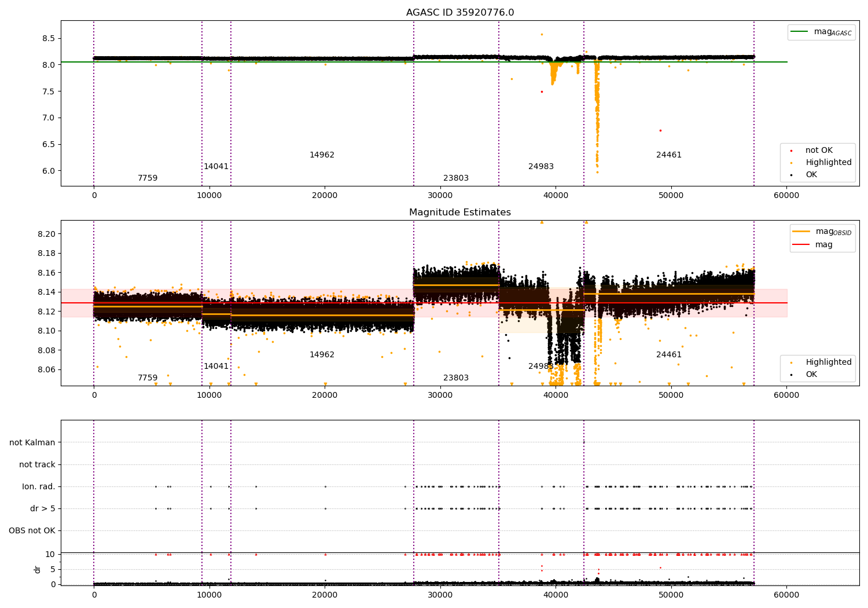Click y-axis tick '7.5' in top plot
This screenshot has height=608, width=868.
[49, 91]
